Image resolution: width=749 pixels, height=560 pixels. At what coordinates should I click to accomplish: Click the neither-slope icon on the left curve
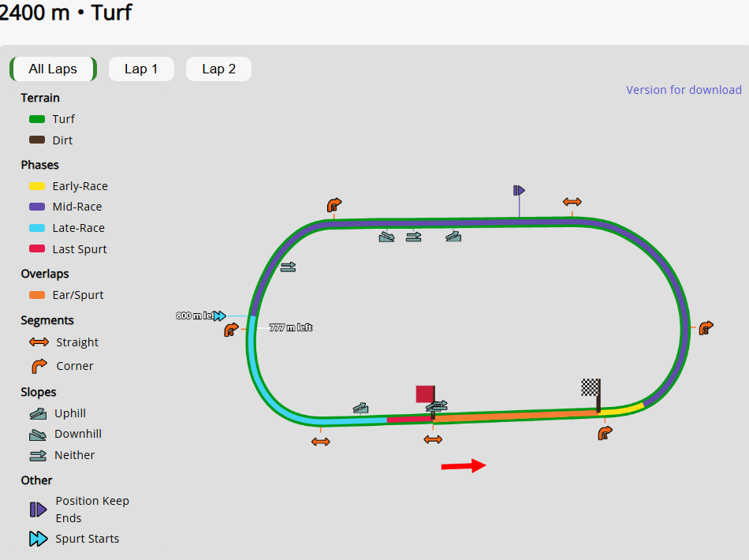pos(288,267)
